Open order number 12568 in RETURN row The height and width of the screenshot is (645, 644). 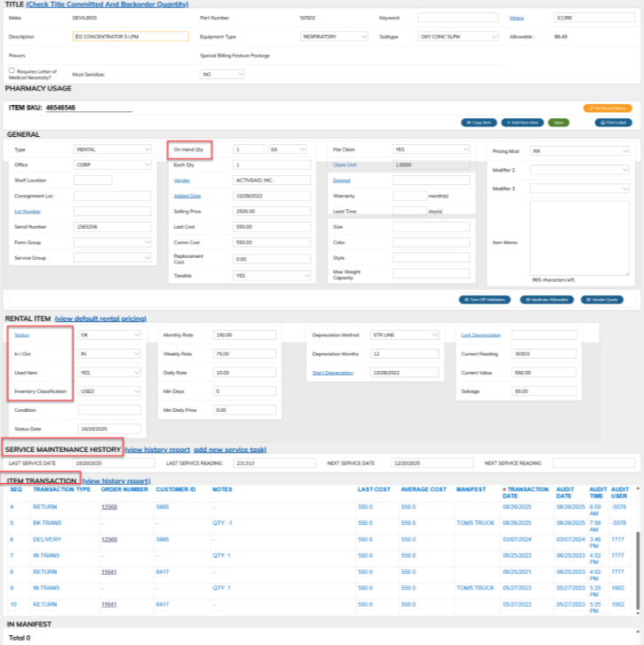pos(109,507)
